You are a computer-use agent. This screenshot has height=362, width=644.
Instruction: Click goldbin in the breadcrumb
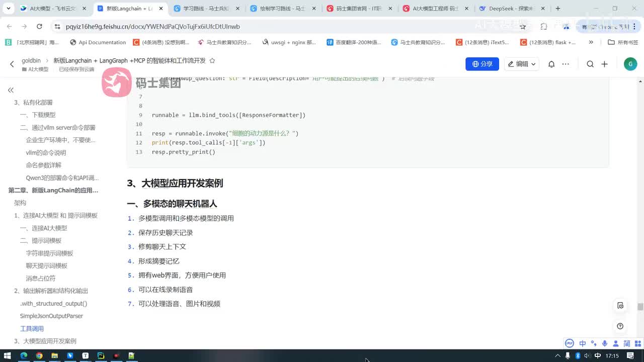31,60
